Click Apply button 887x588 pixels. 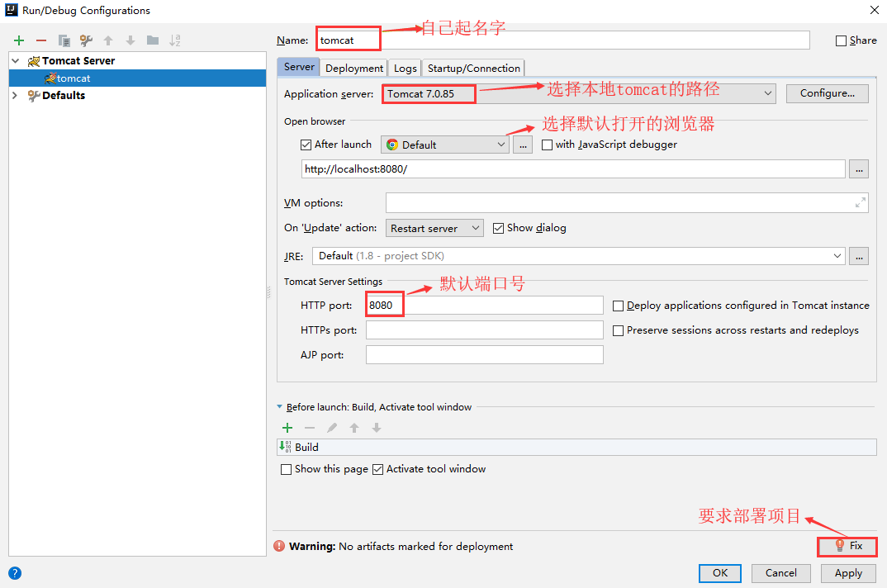click(x=848, y=572)
